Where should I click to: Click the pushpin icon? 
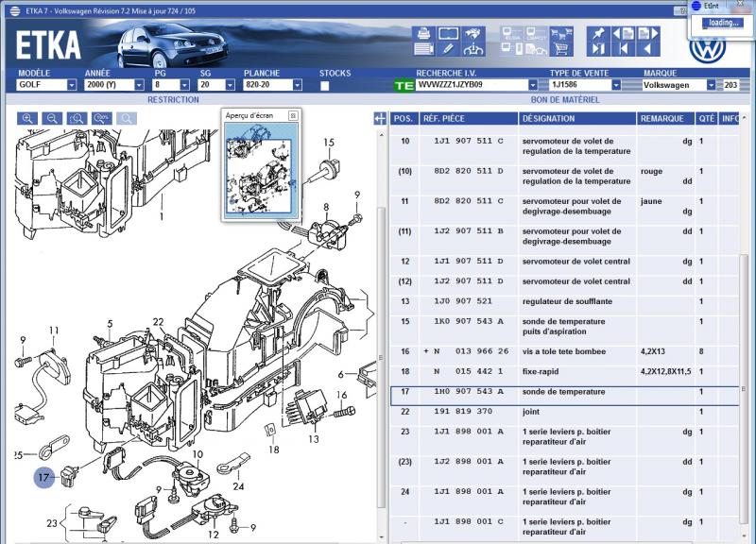[x=598, y=34]
